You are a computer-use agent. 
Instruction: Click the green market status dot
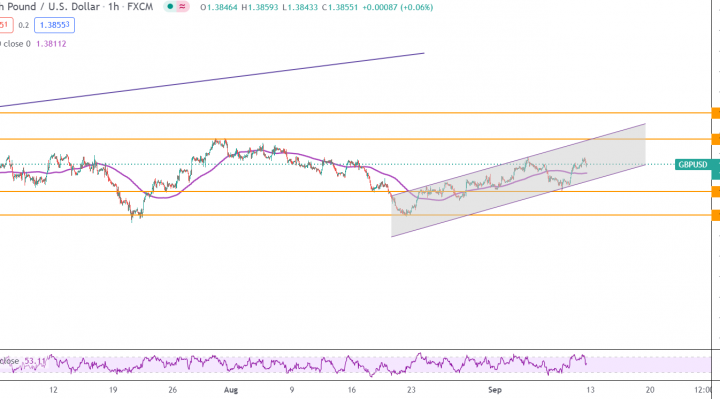click(170, 7)
